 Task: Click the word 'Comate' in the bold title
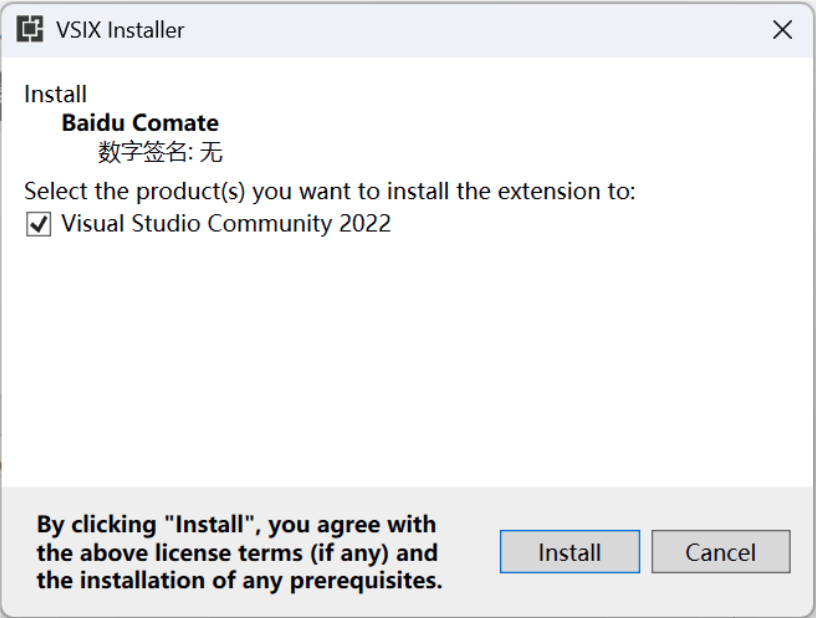(x=175, y=123)
